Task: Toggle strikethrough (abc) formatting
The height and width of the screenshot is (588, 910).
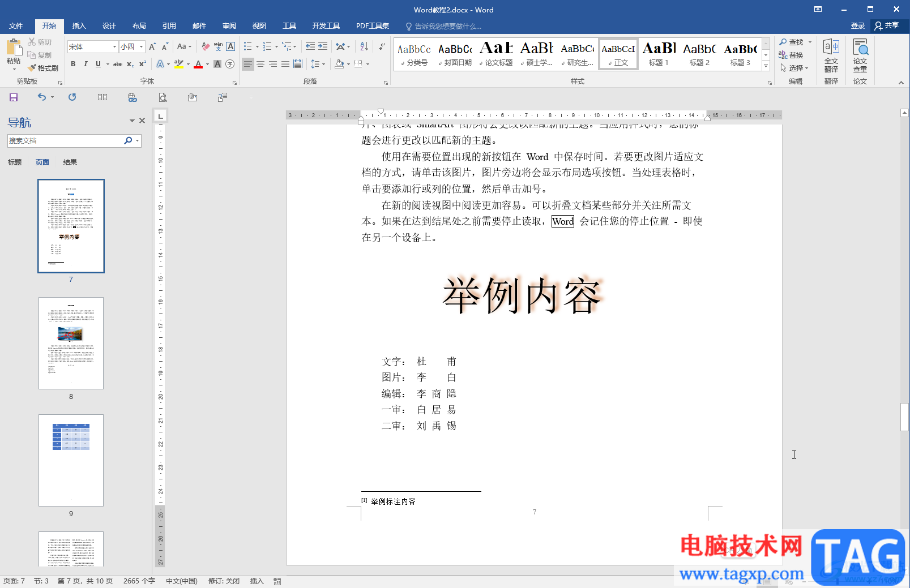Action: (x=118, y=64)
